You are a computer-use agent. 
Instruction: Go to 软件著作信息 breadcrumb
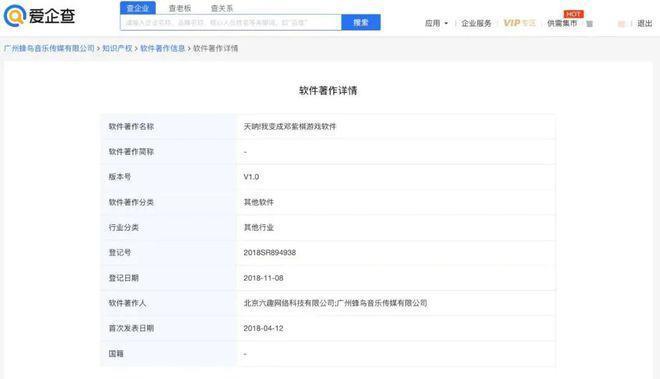162,48
